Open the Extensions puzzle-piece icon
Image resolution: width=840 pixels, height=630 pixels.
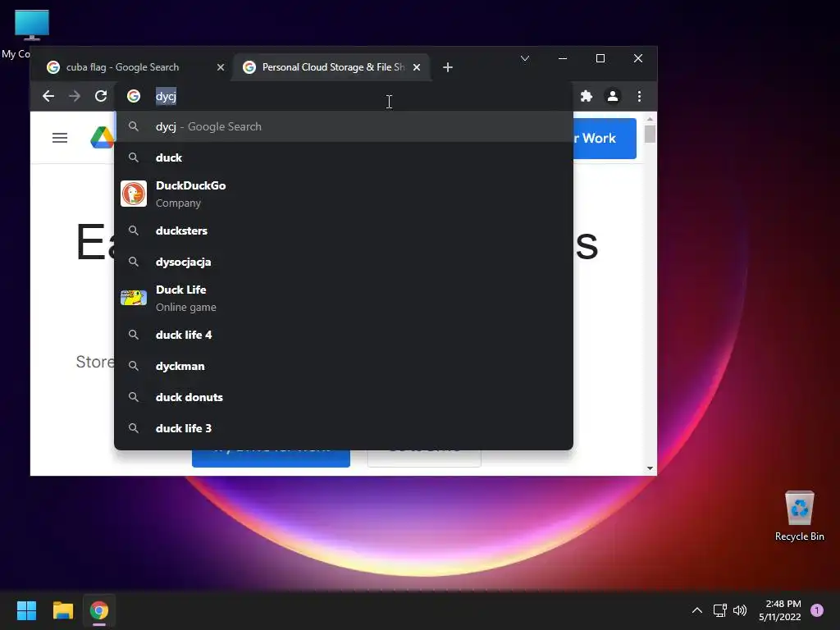pos(586,96)
